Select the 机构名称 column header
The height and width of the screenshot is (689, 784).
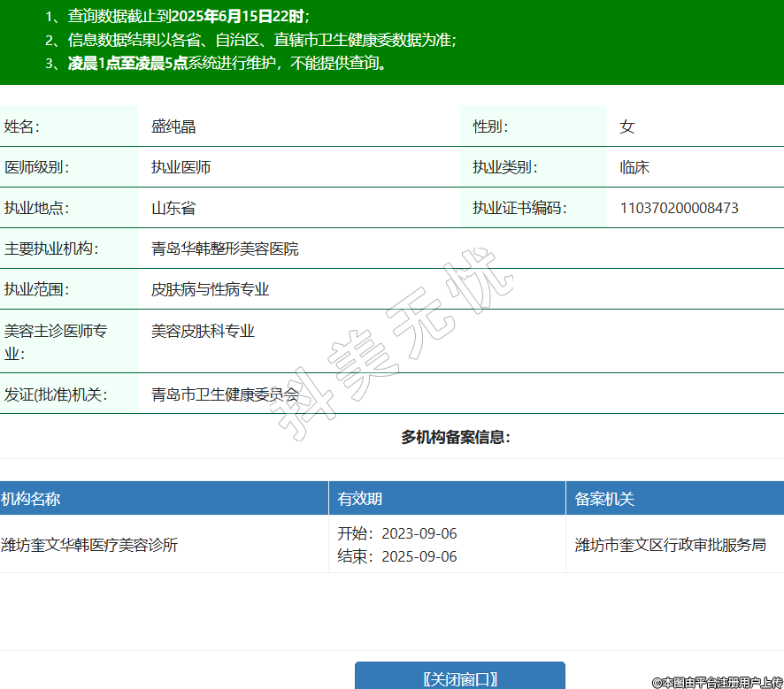click(x=31, y=499)
